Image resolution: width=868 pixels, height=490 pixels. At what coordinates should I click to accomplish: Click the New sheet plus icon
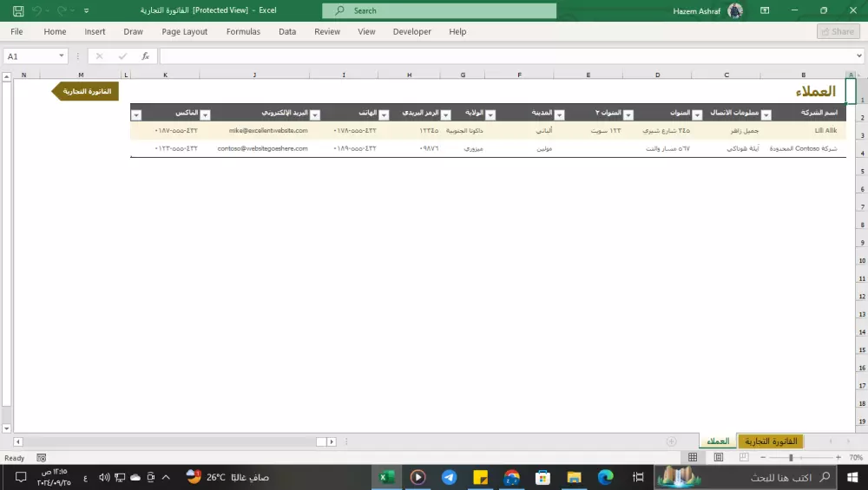coord(672,441)
